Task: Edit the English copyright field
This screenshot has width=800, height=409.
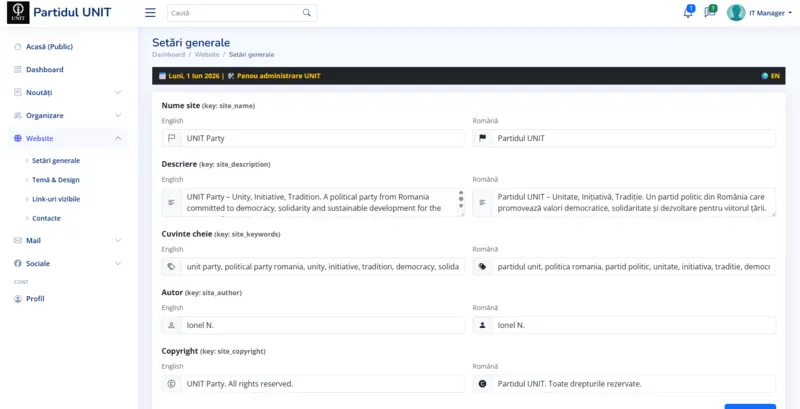Action: (x=323, y=384)
